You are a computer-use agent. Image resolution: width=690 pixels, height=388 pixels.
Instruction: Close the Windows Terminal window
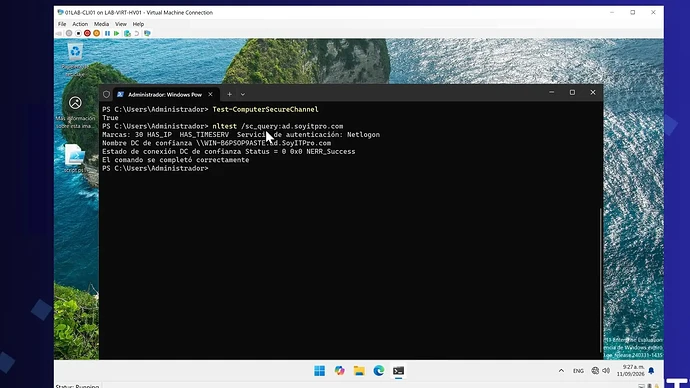(593, 92)
